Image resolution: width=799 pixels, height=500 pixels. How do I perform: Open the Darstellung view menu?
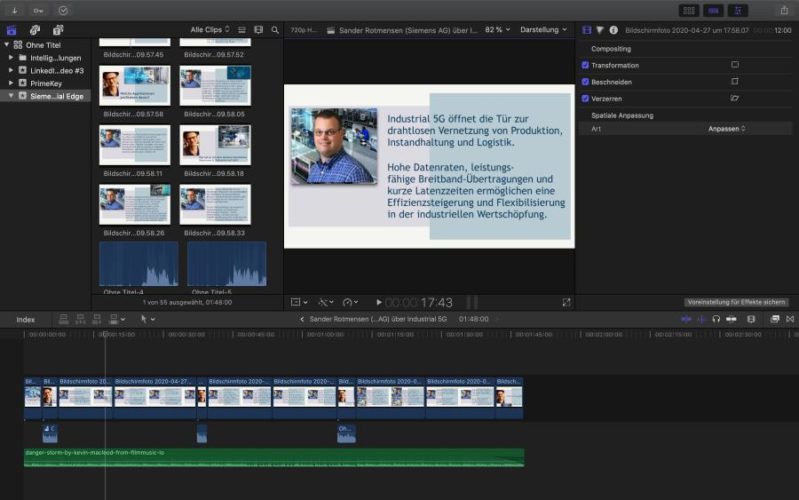[543, 30]
